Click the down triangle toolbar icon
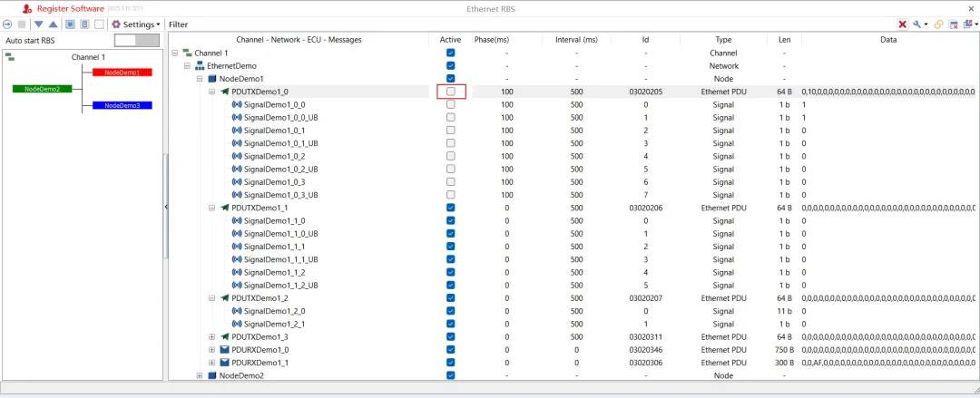Image resolution: width=980 pixels, height=398 pixels. pos(39,24)
